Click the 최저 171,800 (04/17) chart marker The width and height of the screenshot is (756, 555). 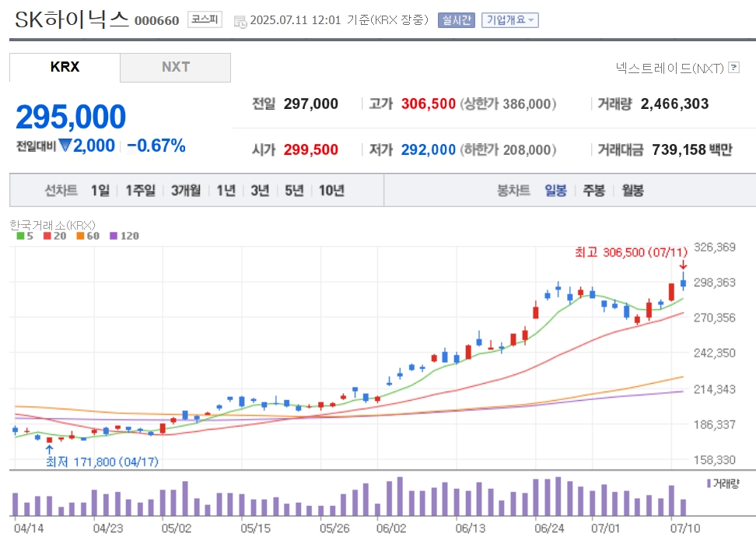pos(102,462)
